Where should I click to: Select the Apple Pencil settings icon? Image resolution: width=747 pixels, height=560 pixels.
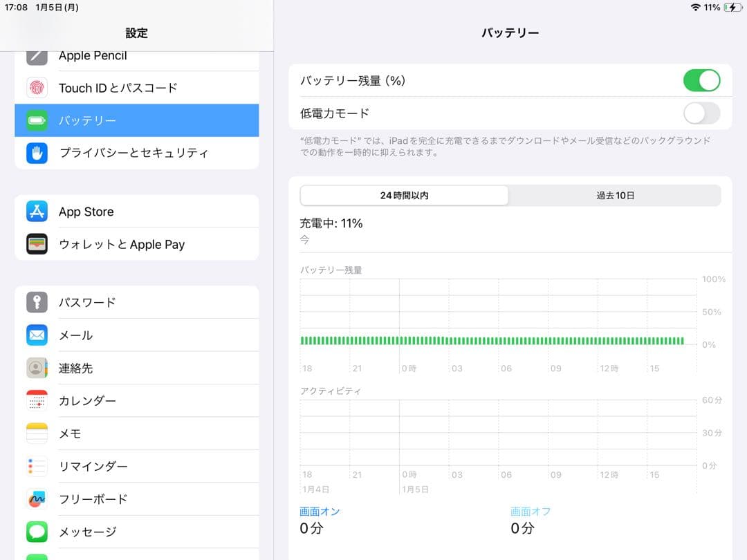pos(36,55)
